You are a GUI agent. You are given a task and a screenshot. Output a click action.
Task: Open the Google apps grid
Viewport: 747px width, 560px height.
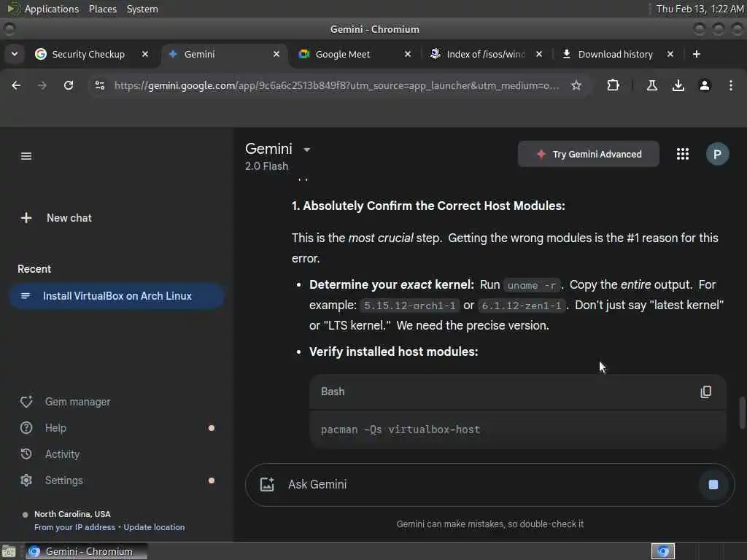point(682,154)
